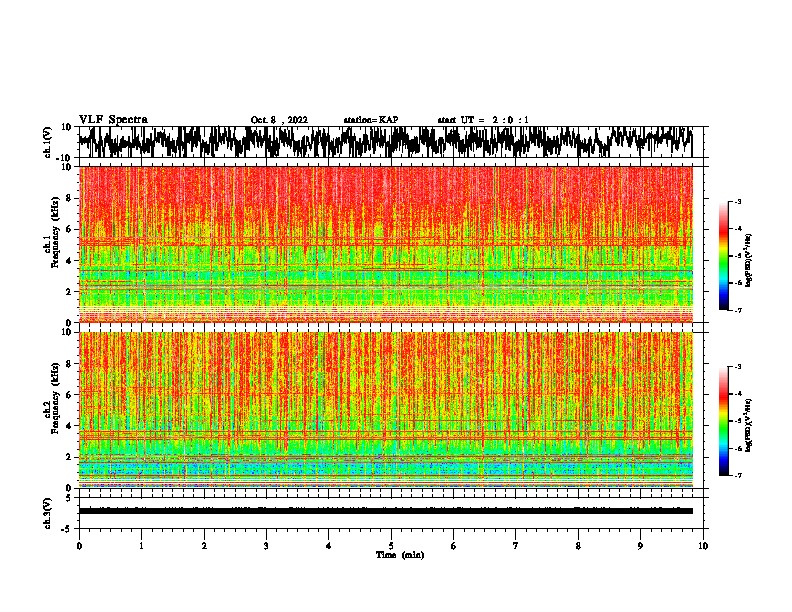Select the "ch.3(V)" axis label
Image resolution: width=792 pixels, height=612 pixels.
coord(48,513)
